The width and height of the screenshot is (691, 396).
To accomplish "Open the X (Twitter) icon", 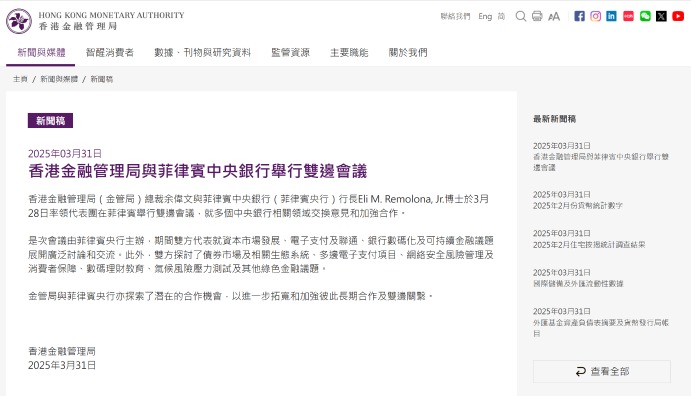I will 661,16.
